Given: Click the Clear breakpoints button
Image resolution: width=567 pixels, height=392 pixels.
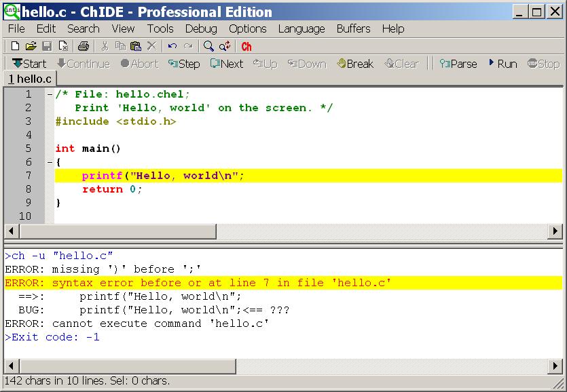Looking at the screenshot, I should 402,64.
